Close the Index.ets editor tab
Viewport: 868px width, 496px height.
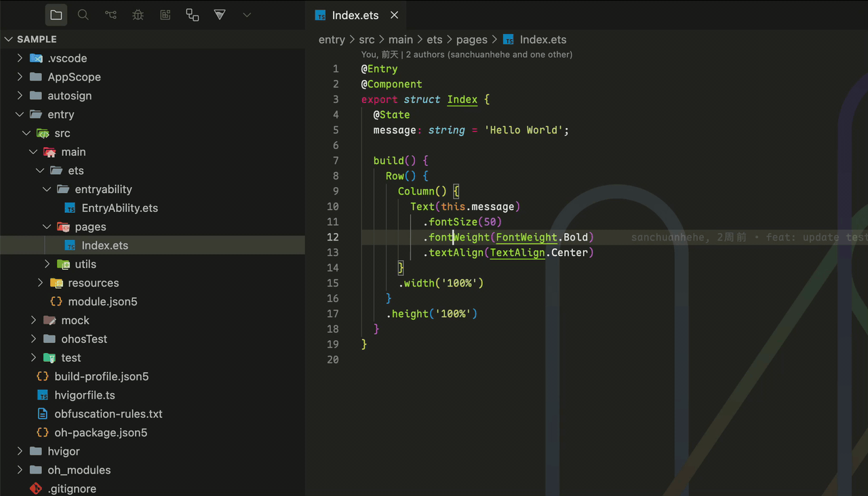394,15
